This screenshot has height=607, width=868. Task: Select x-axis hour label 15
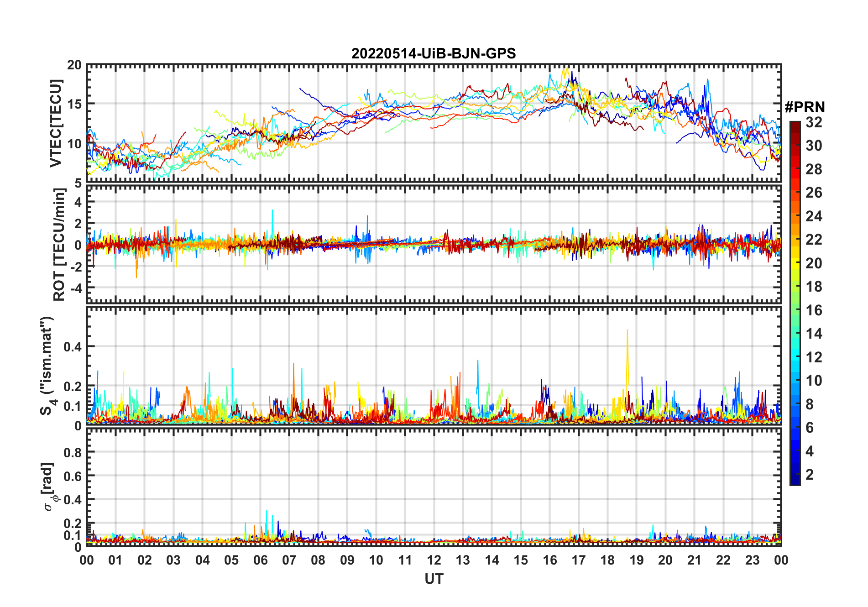[x=521, y=560]
